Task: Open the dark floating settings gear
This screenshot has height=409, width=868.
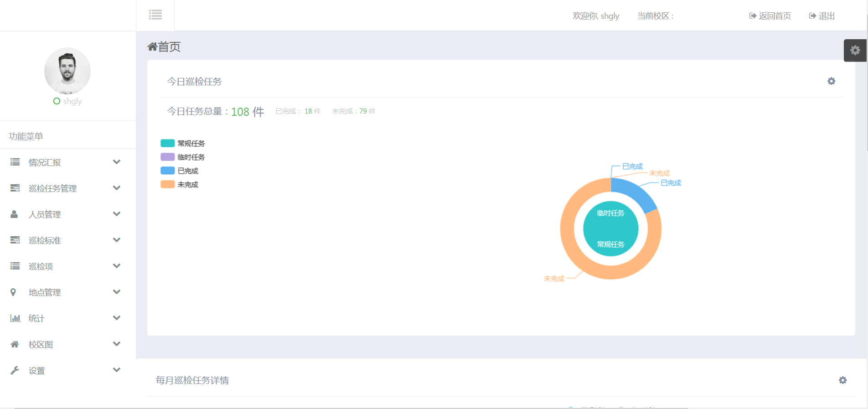Action: [855, 50]
